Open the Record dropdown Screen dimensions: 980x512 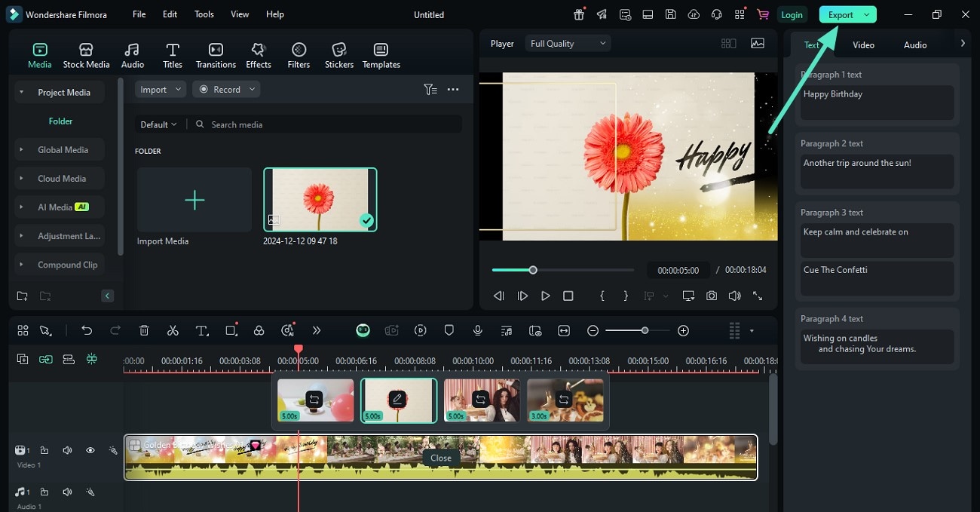(226, 89)
